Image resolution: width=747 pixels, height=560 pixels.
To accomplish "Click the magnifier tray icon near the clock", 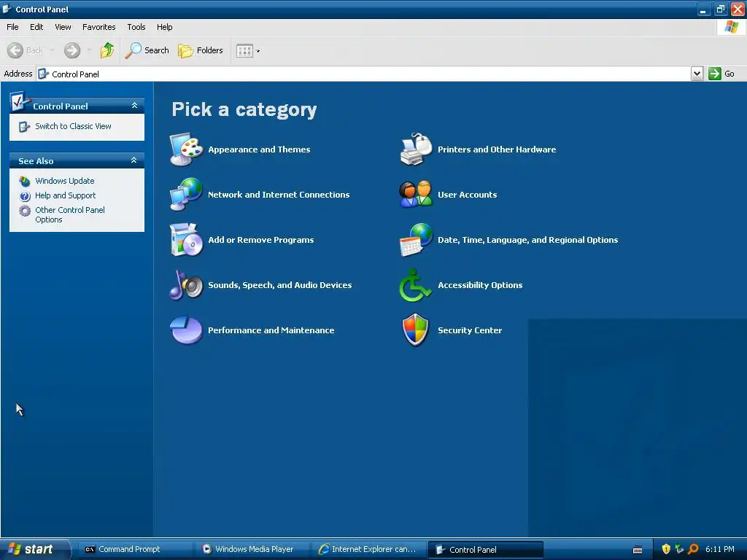I will (x=693, y=549).
